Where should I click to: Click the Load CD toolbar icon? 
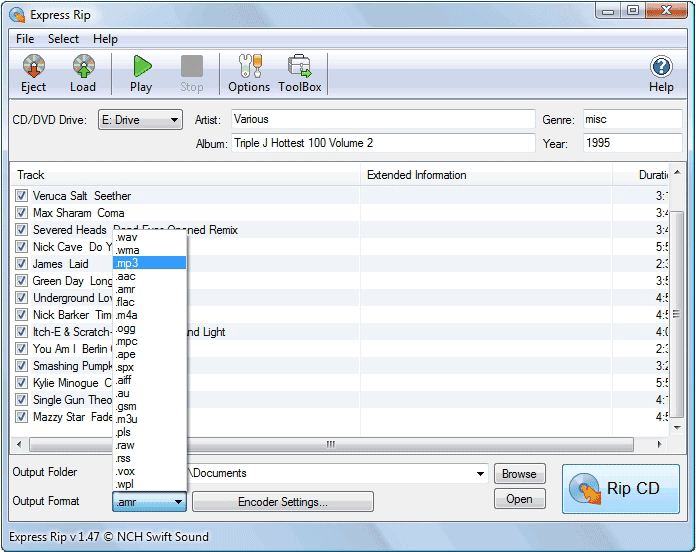(x=83, y=74)
